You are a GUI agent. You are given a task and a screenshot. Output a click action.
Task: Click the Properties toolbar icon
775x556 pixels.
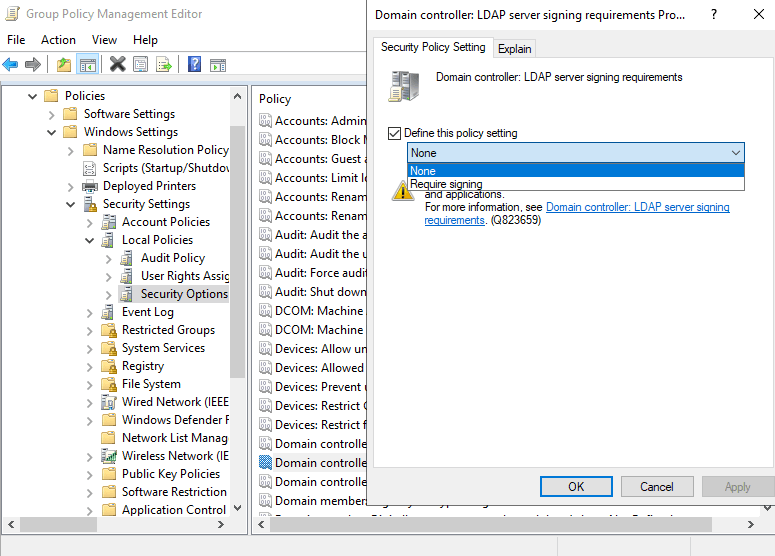pos(140,64)
